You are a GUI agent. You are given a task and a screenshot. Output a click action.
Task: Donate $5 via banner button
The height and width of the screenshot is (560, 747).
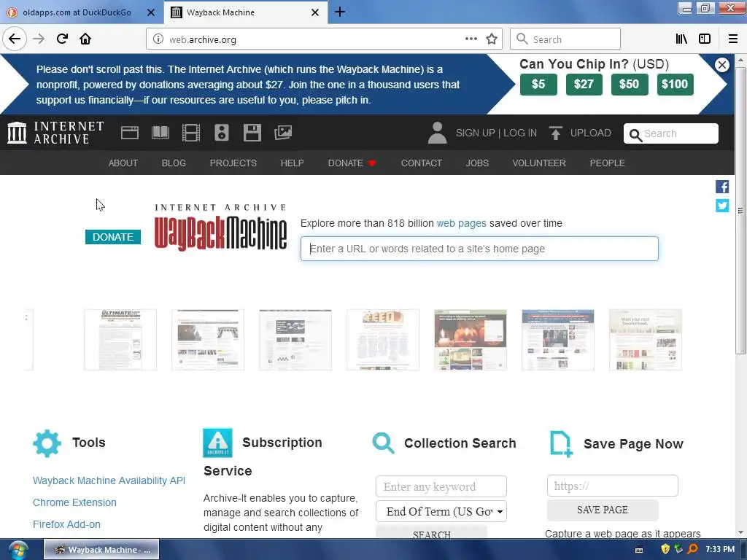[538, 85]
